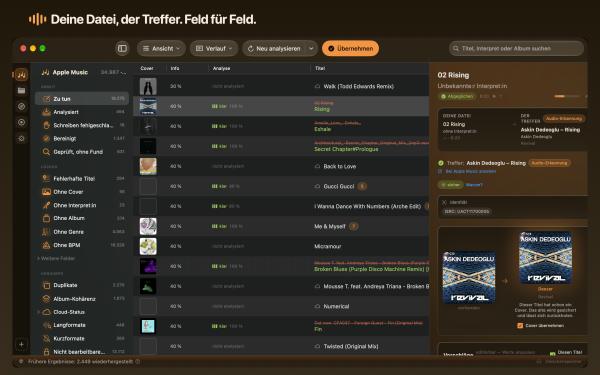Viewport: 600px width, 375px height.
Task: Sort by the Info column header
Action: [175, 68]
